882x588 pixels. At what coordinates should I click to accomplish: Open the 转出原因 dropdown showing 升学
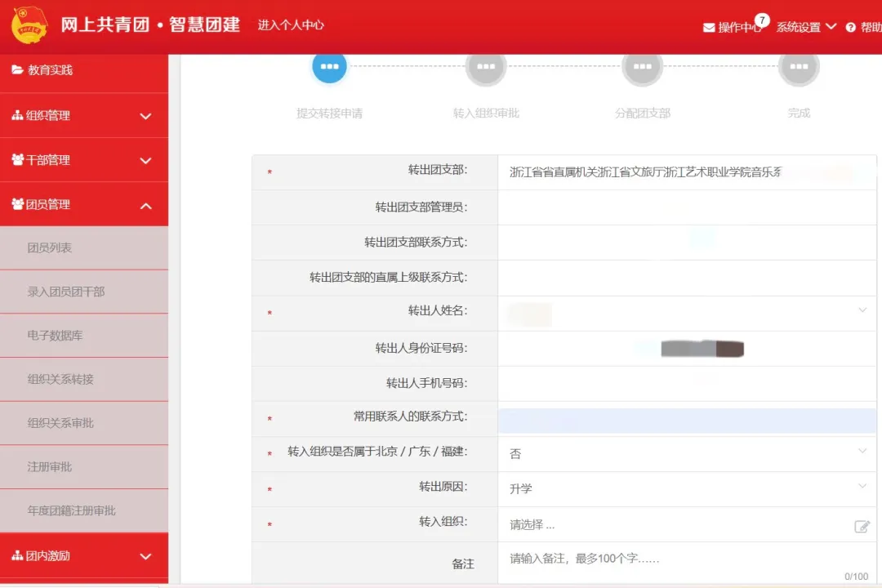coord(862,487)
